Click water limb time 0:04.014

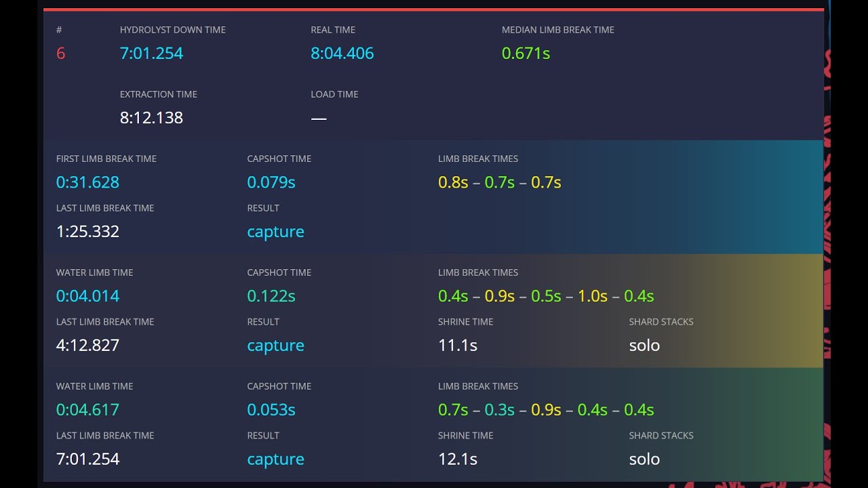(x=87, y=296)
